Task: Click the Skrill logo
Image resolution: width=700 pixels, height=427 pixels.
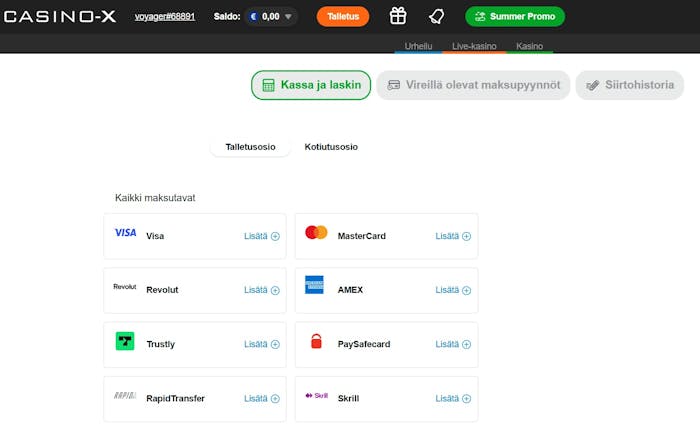Action: (x=317, y=395)
